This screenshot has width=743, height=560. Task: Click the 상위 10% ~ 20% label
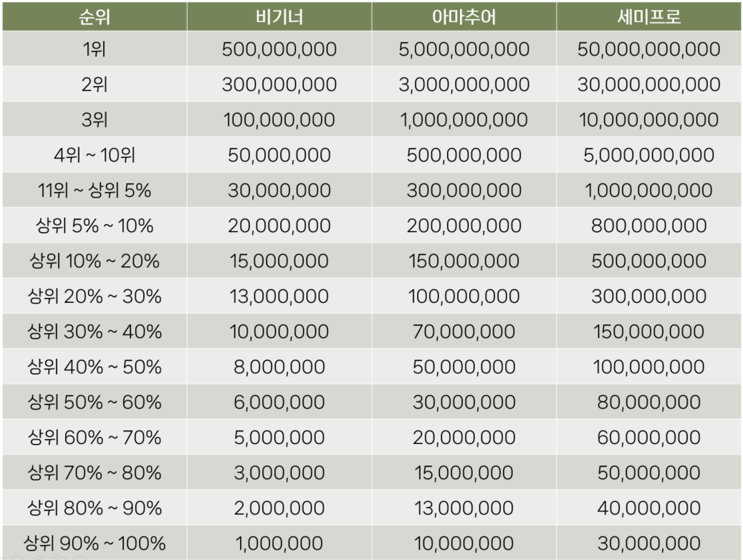[95, 261]
